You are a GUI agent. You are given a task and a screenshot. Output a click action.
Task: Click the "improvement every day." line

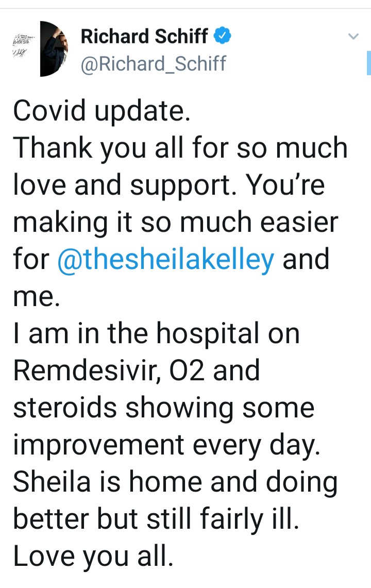coord(166,445)
